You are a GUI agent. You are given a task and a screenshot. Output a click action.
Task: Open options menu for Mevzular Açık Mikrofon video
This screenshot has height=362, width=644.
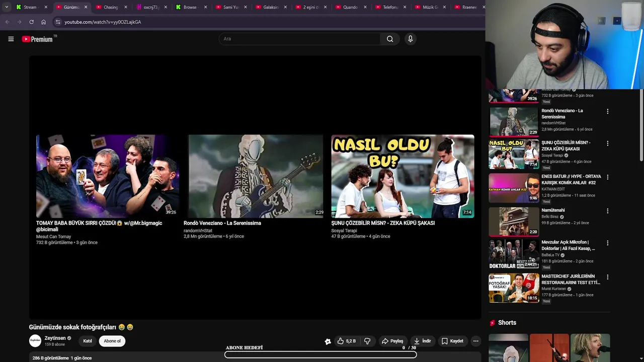(607, 243)
